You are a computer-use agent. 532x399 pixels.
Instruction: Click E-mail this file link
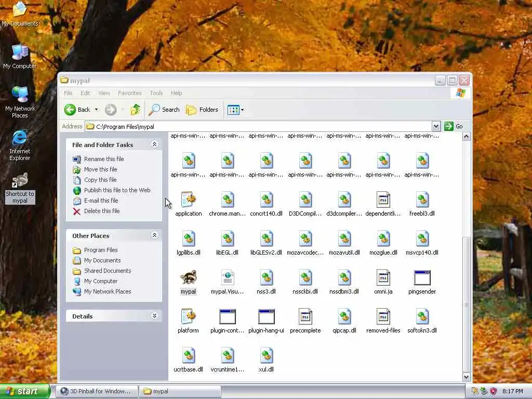point(101,201)
